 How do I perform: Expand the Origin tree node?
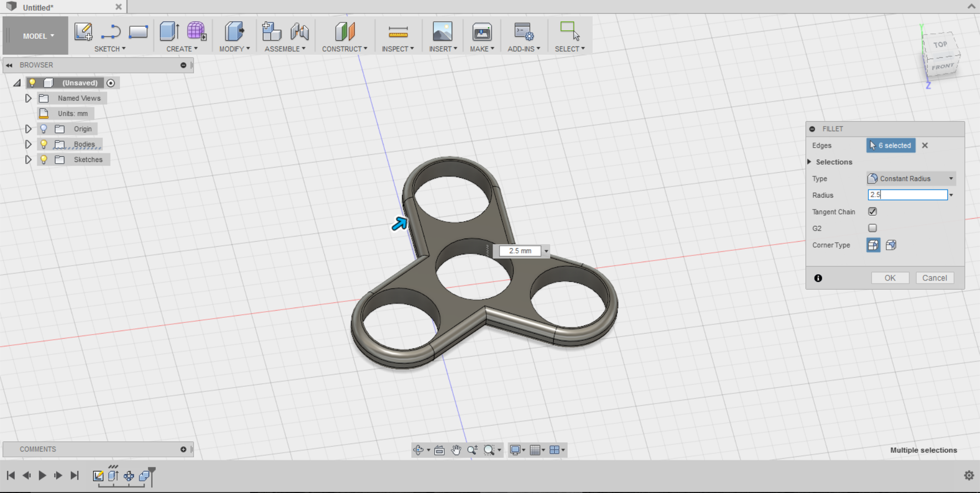click(29, 129)
